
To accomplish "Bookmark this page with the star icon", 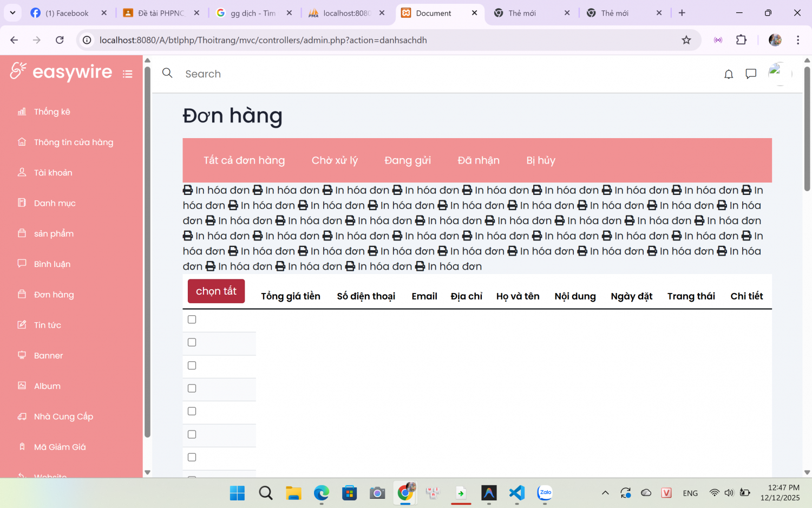I will (x=686, y=40).
